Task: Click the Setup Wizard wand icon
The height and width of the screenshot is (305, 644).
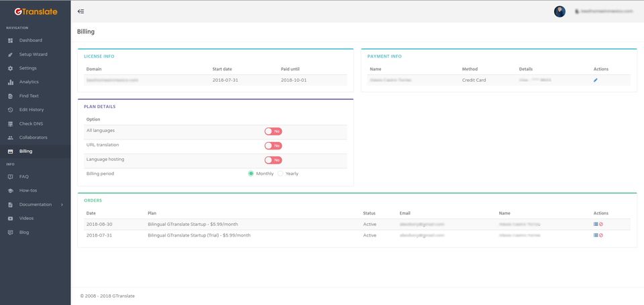Action: click(11, 54)
